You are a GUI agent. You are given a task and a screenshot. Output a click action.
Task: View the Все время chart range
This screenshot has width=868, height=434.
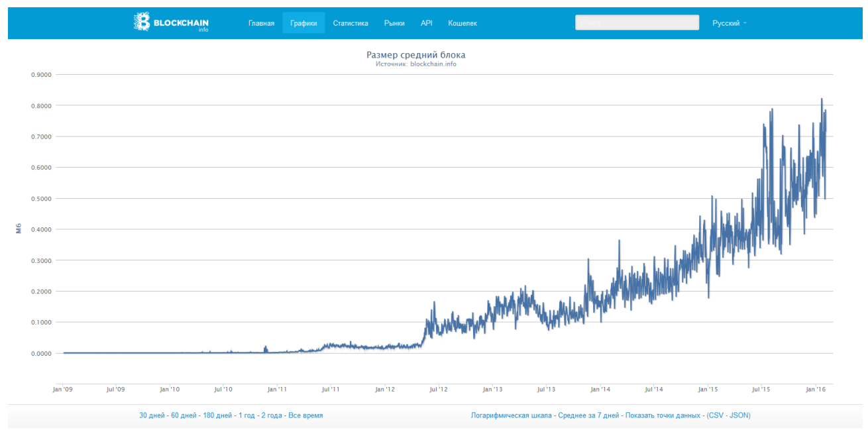click(305, 415)
